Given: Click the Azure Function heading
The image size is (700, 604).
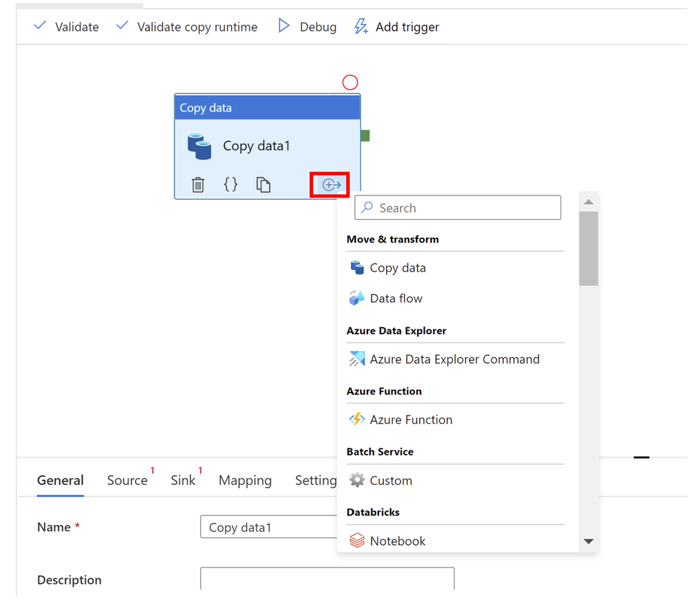Looking at the screenshot, I should click(x=384, y=391).
